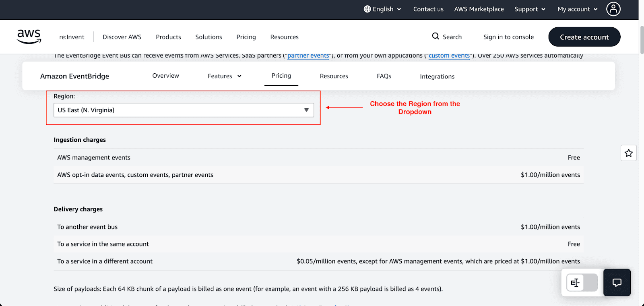Open Discover AWS menu

[122, 37]
